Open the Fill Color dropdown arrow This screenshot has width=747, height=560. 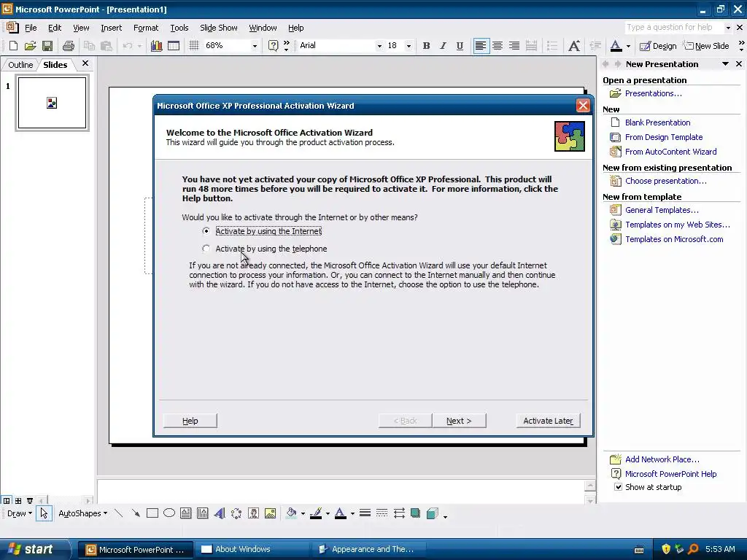[303, 514]
